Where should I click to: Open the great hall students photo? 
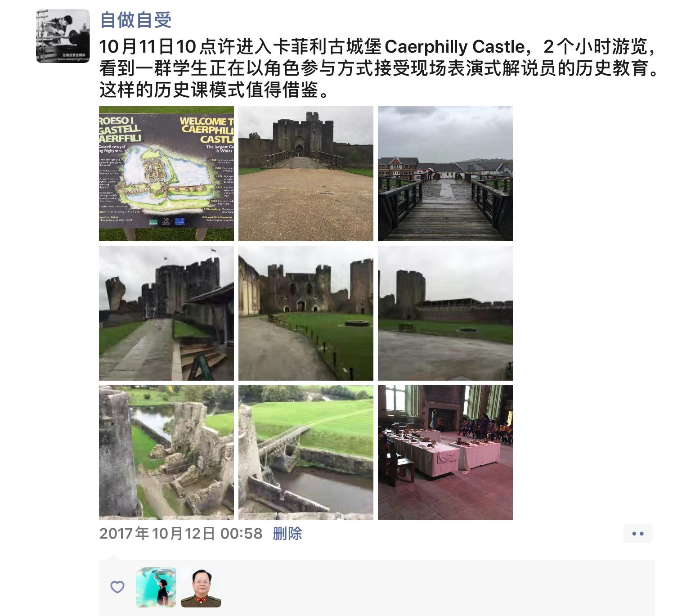pyautogui.click(x=445, y=453)
